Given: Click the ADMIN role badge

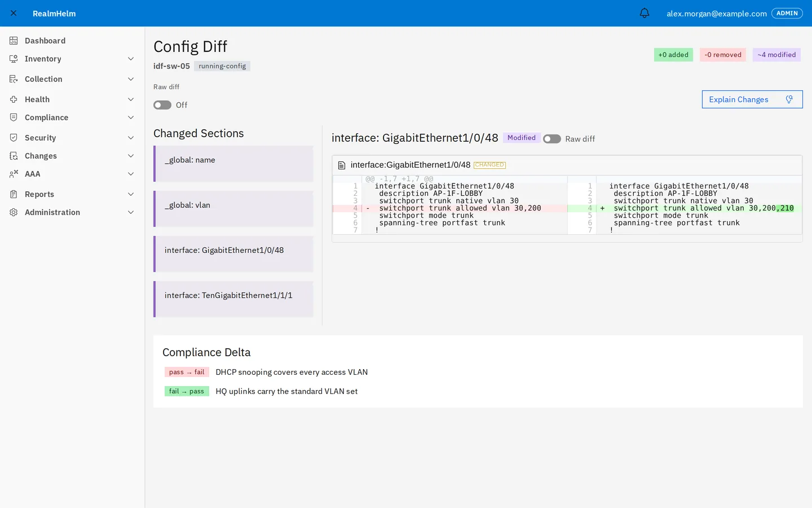Looking at the screenshot, I should [x=787, y=13].
